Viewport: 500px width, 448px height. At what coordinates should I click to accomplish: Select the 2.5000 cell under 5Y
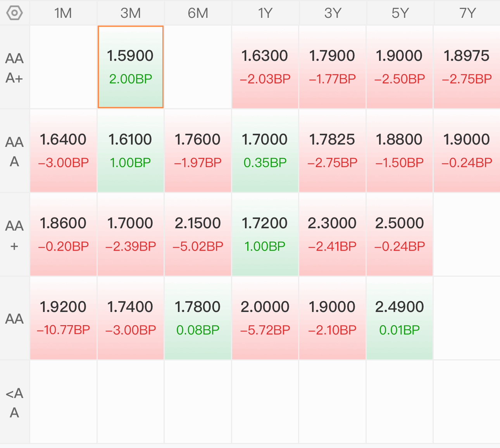400,234
